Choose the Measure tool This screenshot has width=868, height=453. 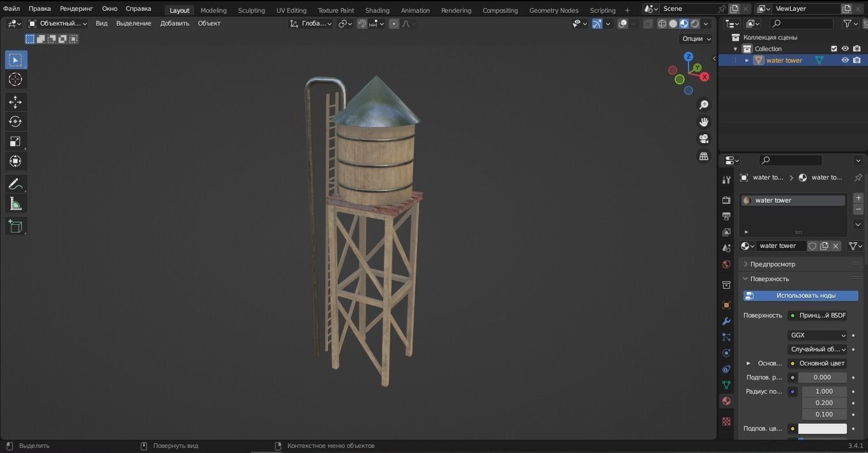(x=16, y=204)
